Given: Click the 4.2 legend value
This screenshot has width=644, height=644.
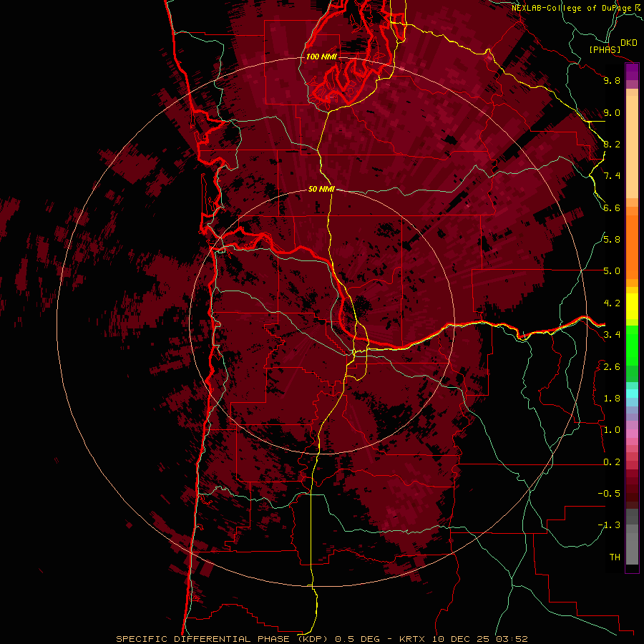Looking at the screenshot, I should click(x=612, y=303).
